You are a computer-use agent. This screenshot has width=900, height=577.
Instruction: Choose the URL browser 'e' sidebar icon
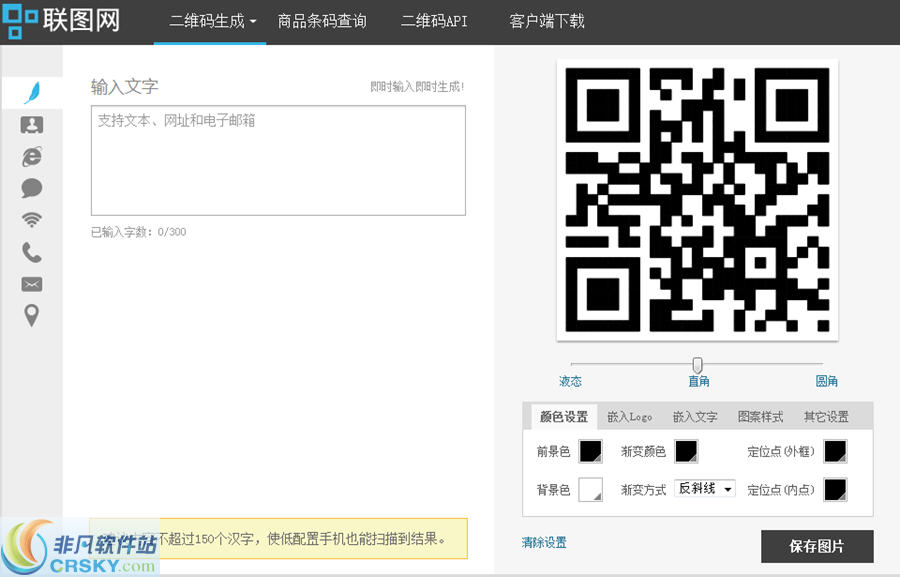(x=32, y=156)
